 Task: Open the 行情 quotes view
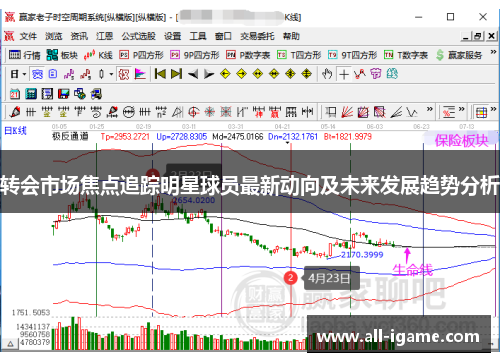pos(24,55)
